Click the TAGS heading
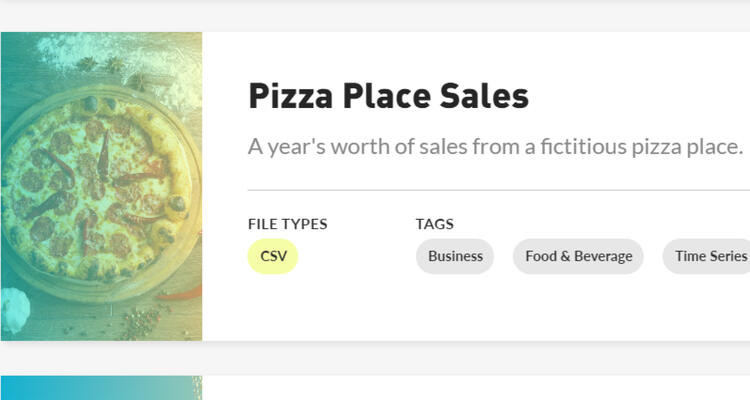Screen dimensions: 750x400 [434, 224]
